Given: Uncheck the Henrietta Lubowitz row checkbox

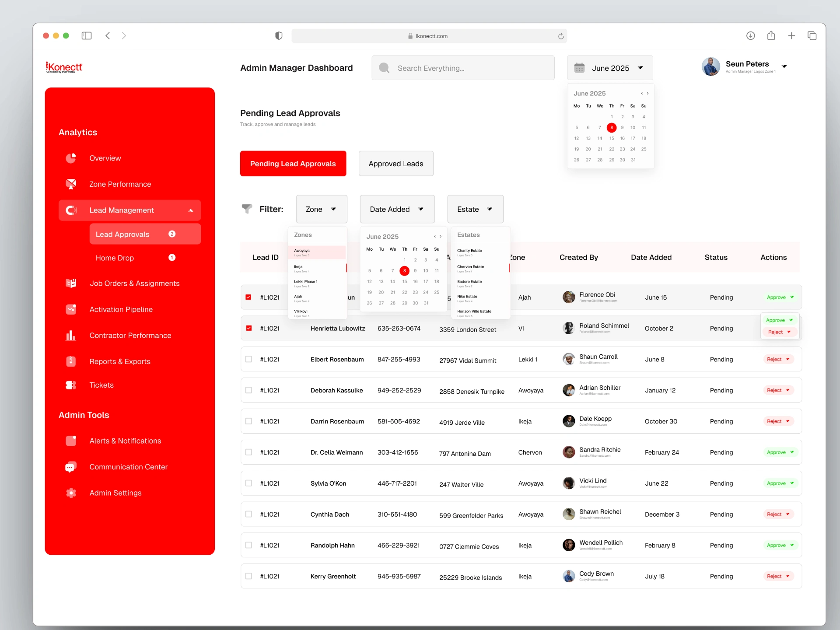Looking at the screenshot, I should point(248,328).
